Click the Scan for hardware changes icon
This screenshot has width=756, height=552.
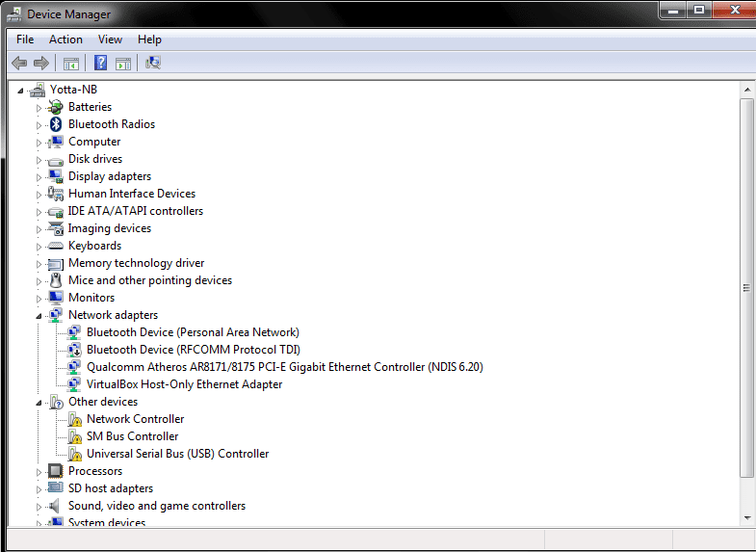153,63
